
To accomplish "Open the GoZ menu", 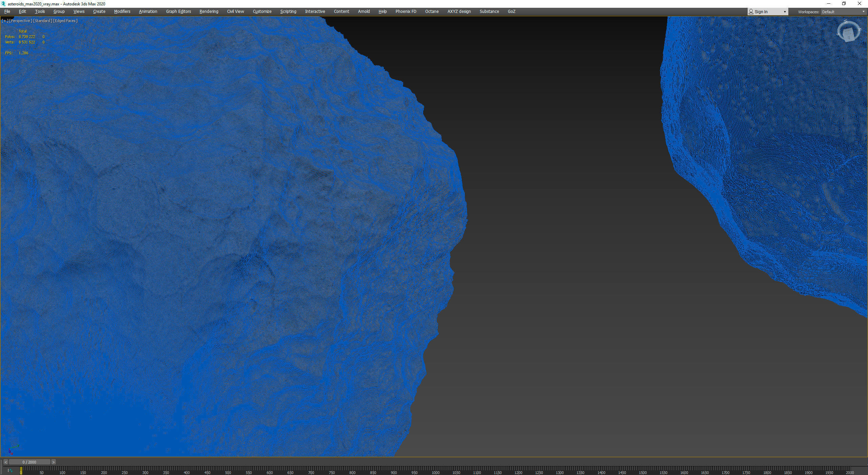I will click(x=512, y=12).
